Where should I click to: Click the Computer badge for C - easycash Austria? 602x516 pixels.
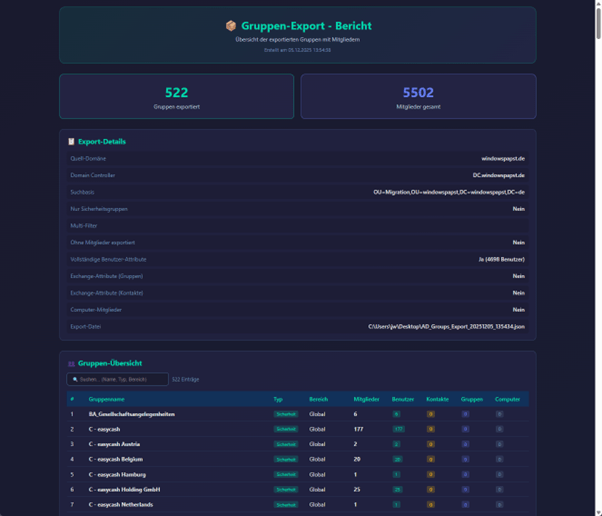click(500, 444)
